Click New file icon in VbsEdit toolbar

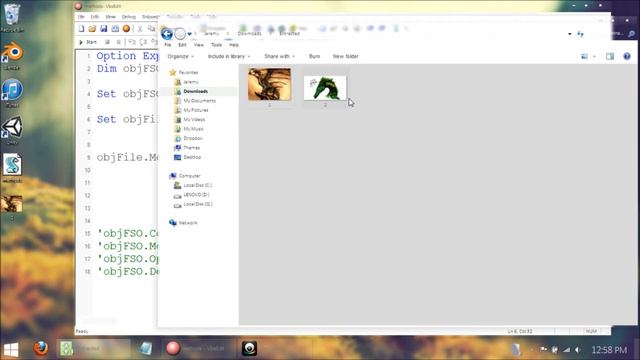[81, 29]
